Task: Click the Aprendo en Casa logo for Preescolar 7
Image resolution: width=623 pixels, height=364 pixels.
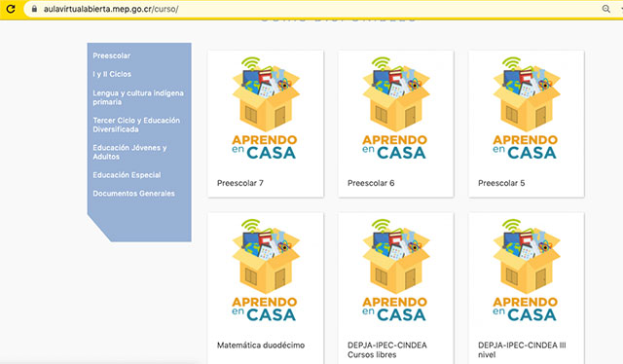Action: point(266,108)
